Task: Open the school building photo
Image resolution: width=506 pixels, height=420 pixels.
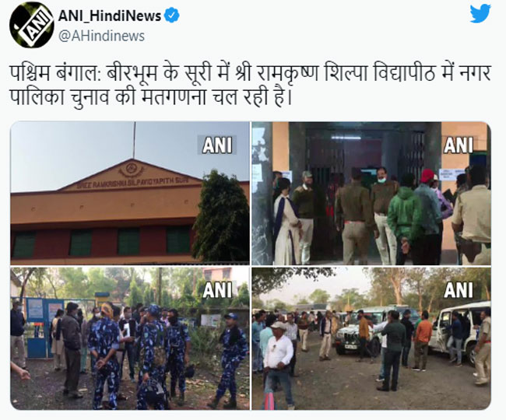Action: (x=130, y=193)
